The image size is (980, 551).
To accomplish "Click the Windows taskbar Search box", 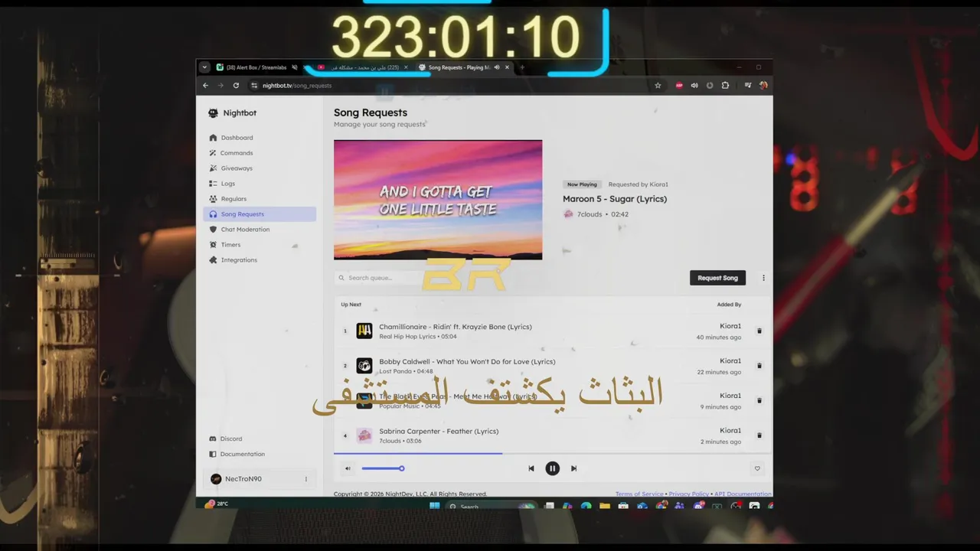I will [x=490, y=506].
